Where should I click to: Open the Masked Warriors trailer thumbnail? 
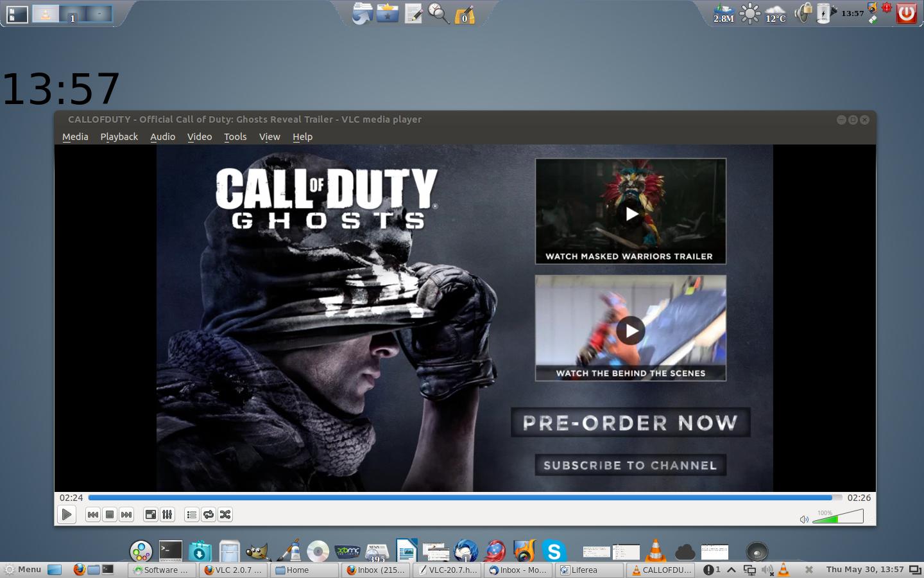tap(631, 211)
